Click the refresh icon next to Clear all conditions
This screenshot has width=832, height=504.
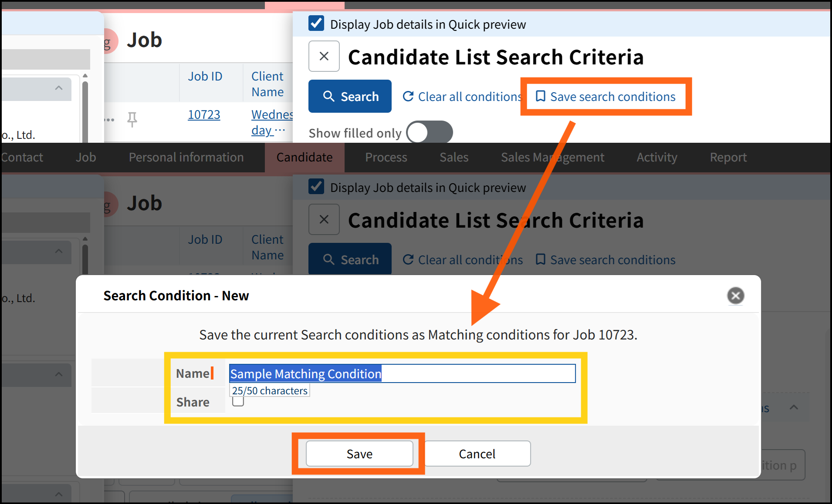click(408, 96)
